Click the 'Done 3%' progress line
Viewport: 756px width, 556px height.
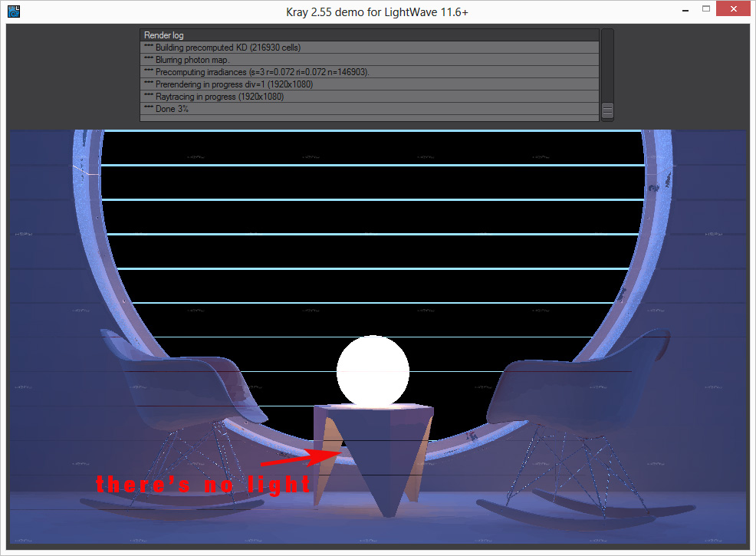coord(369,109)
